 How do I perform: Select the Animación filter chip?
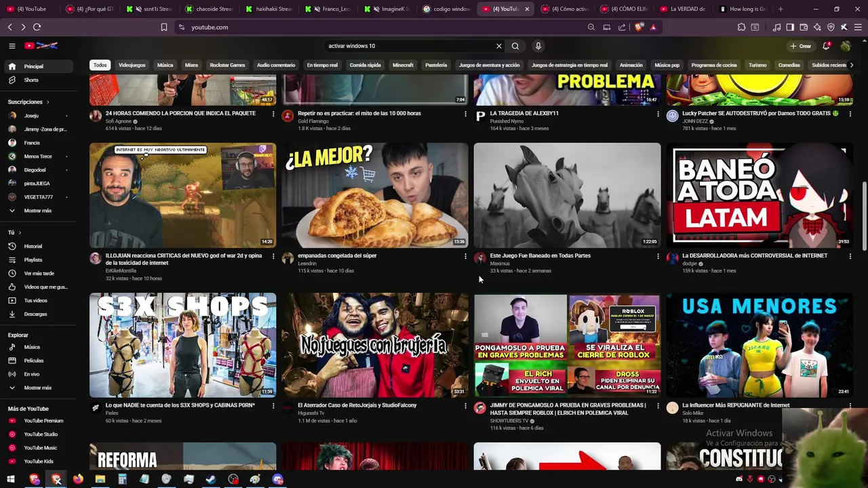(x=631, y=65)
